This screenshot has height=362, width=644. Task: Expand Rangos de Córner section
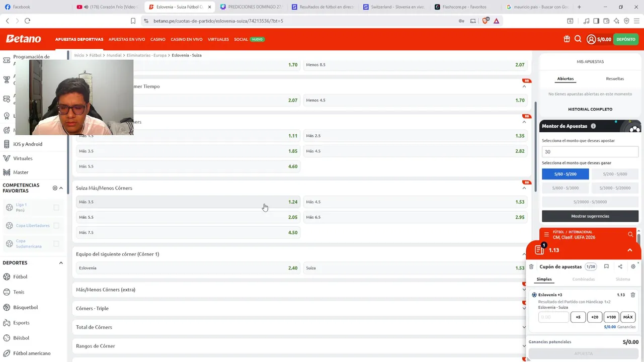(524, 346)
